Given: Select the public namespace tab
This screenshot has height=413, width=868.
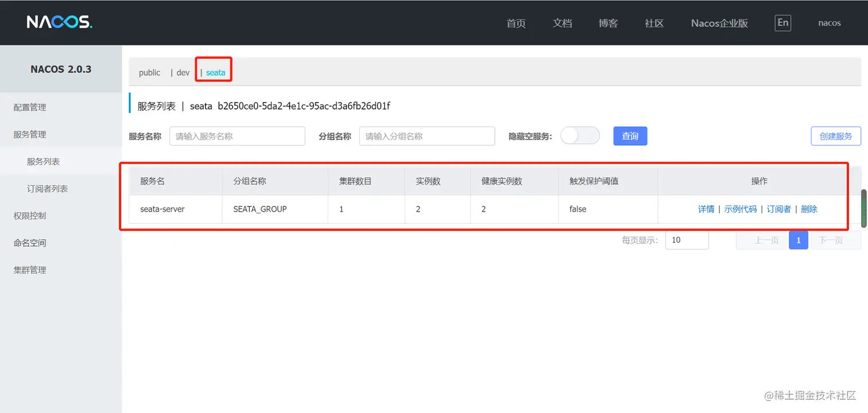Looking at the screenshot, I should pos(149,73).
